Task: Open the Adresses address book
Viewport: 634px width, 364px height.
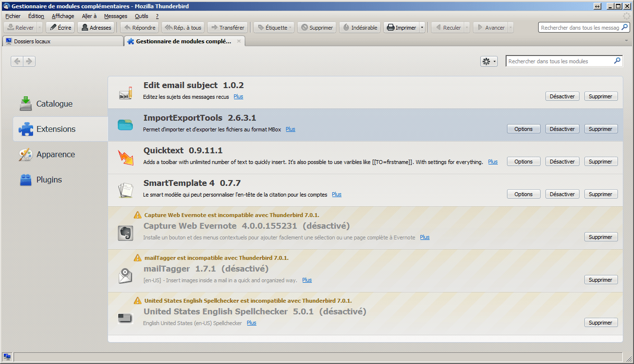Action: point(96,28)
